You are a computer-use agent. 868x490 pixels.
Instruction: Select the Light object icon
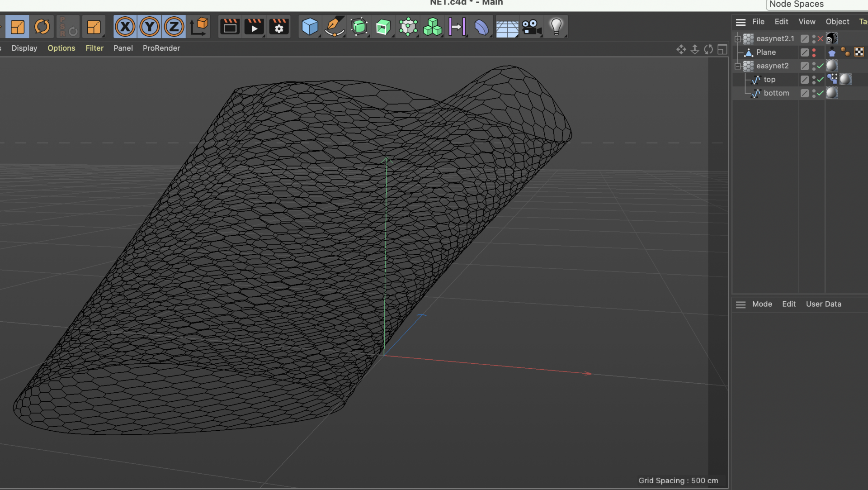pos(555,26)
